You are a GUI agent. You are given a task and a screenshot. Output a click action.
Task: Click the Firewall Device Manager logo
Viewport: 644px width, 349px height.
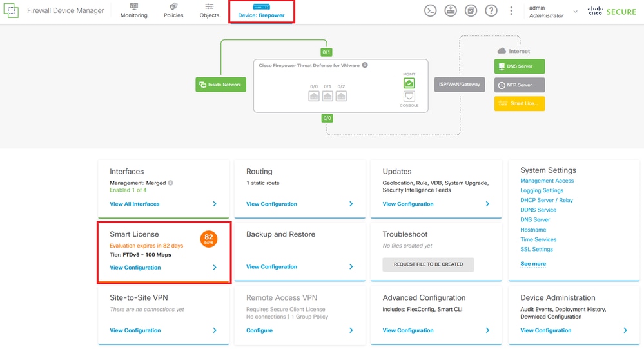[x=11, y=11]
